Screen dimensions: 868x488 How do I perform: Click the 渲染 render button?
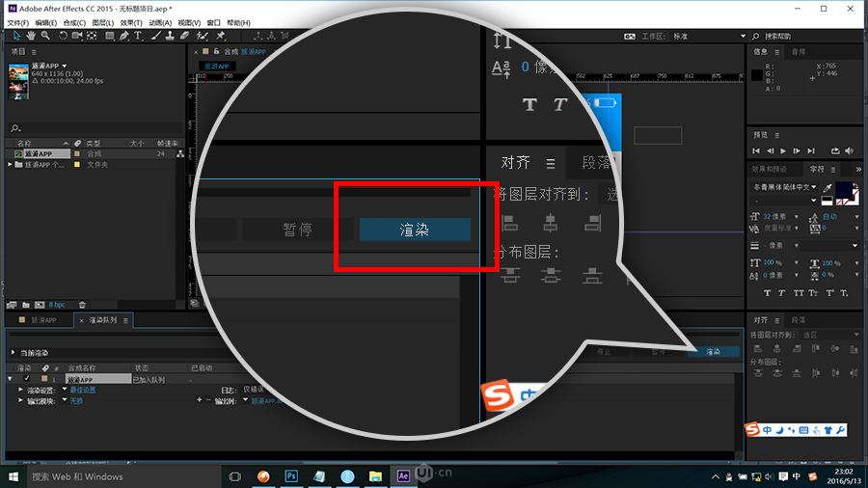(713, 352)
